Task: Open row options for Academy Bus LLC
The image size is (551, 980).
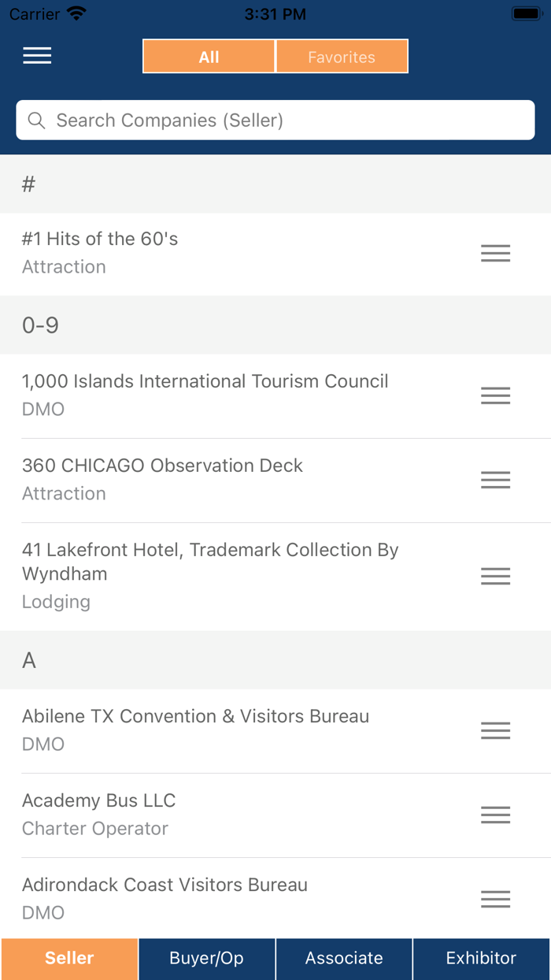Action: [x=495, y=815]
